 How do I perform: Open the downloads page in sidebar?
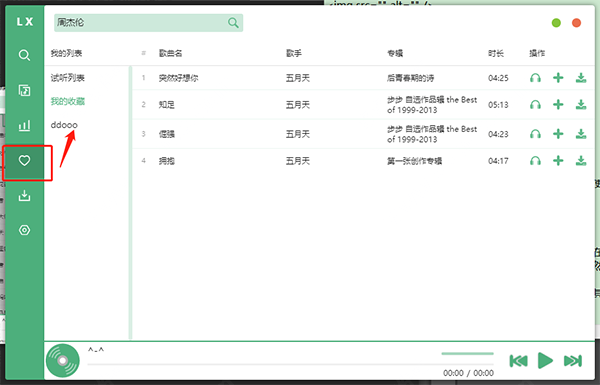pos(24,196)
